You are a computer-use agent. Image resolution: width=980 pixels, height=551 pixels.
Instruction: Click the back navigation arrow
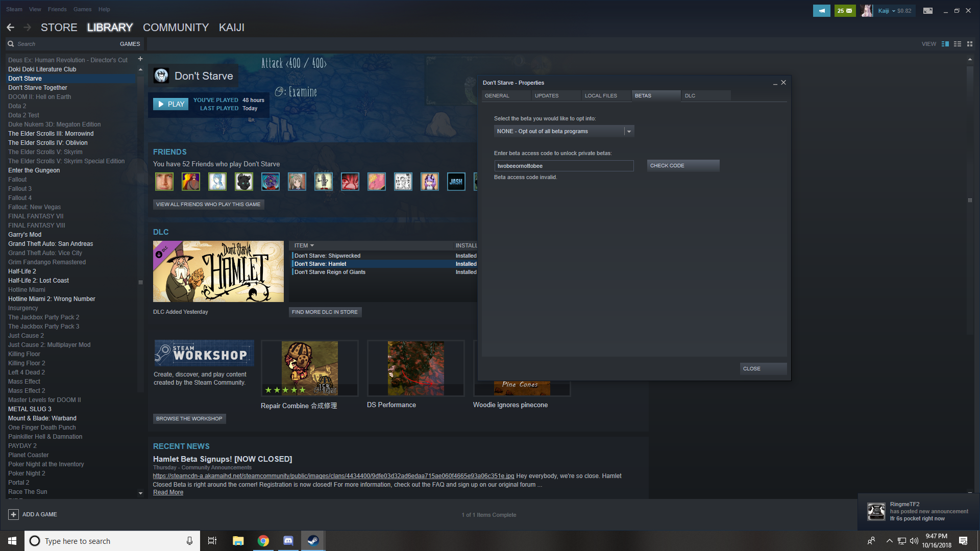(x=10, y=28)
